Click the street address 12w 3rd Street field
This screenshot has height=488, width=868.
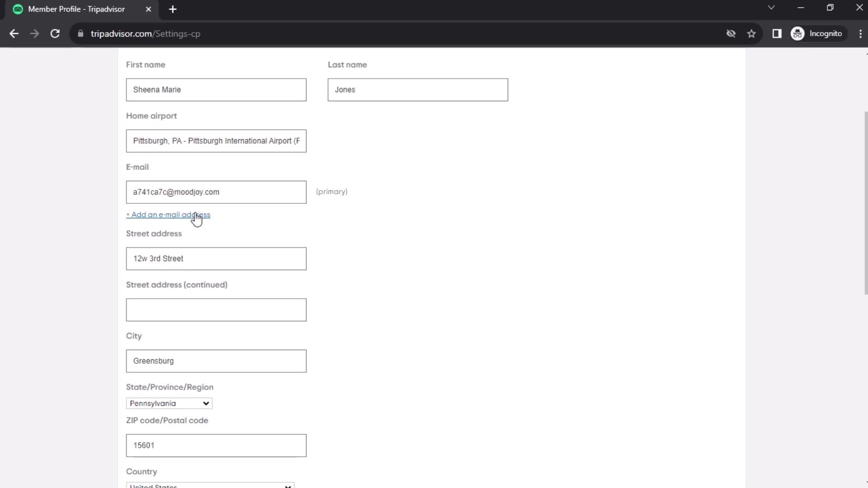[216, 258]
